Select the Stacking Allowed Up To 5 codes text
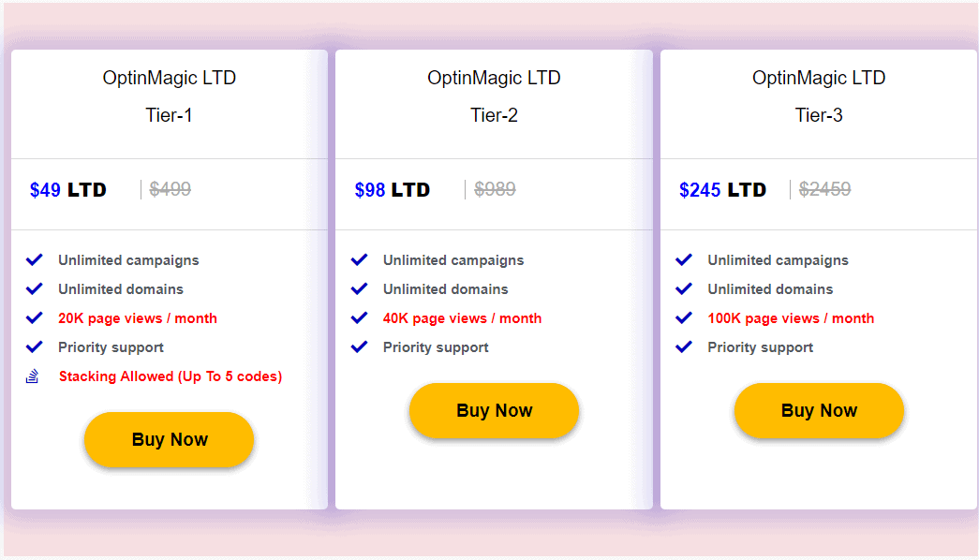Image resolution: width=979 pixels, height=560 pixels. click(170, 376)
